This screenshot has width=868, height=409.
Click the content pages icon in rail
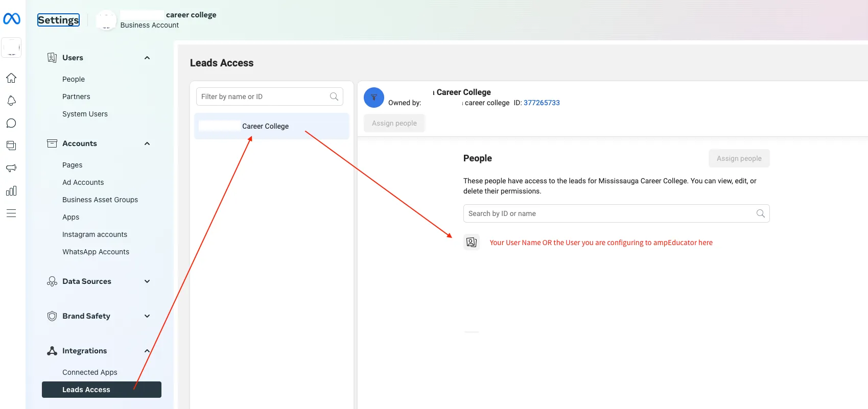[11, 146]
